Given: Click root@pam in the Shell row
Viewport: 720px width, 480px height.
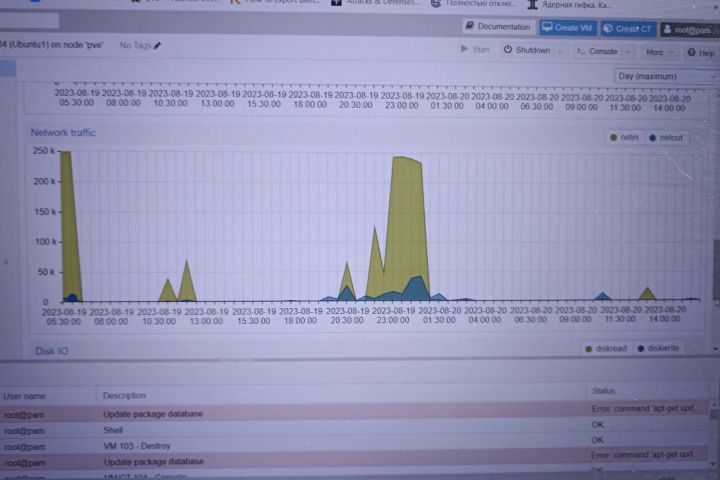Looking at the screenshot, I should click(x=24, y=431).
